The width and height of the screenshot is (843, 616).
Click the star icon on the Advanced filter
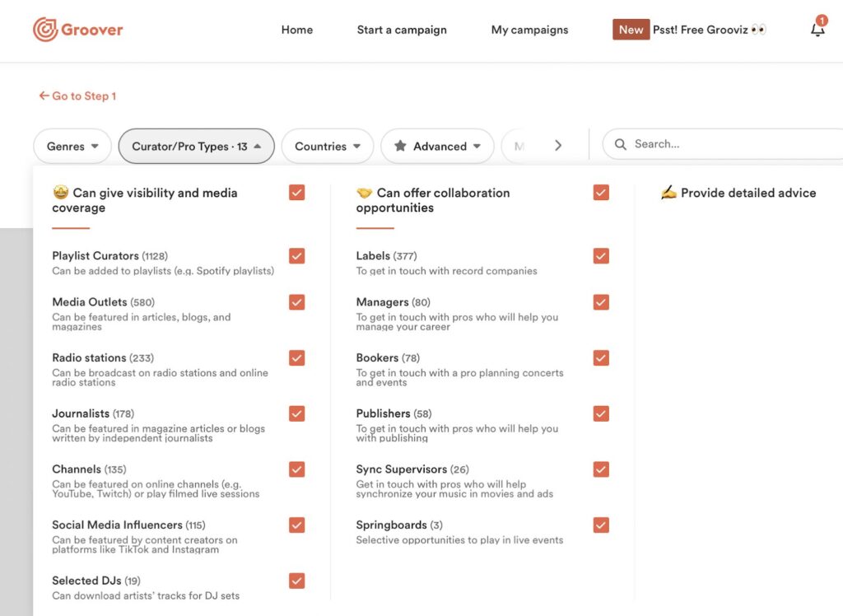click(x=401, y=146)
